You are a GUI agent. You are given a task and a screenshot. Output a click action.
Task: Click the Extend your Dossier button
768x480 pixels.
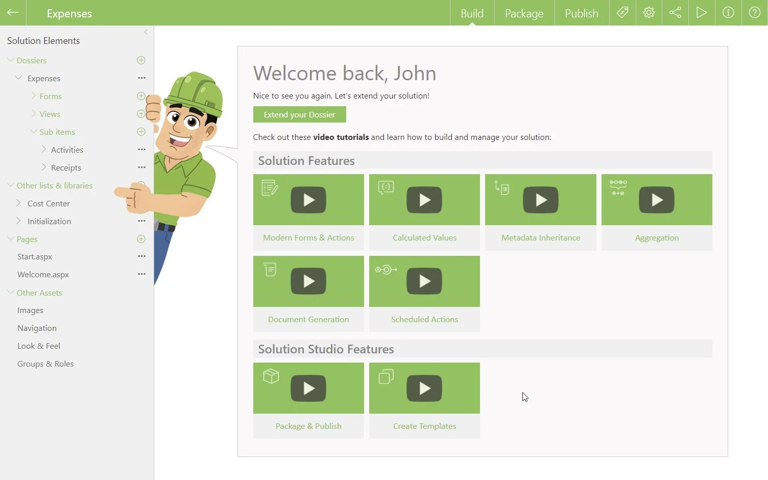point(299,115)
